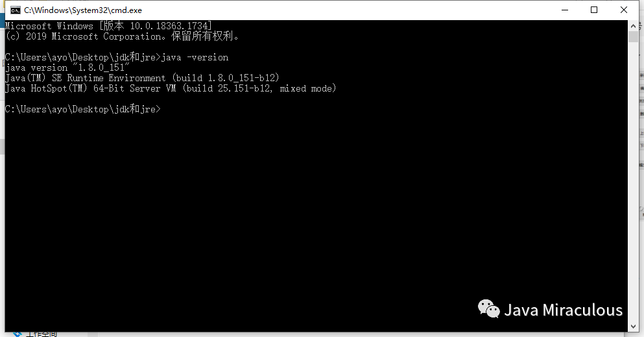Click the Microsoft Windows version header line

[108, 26]
